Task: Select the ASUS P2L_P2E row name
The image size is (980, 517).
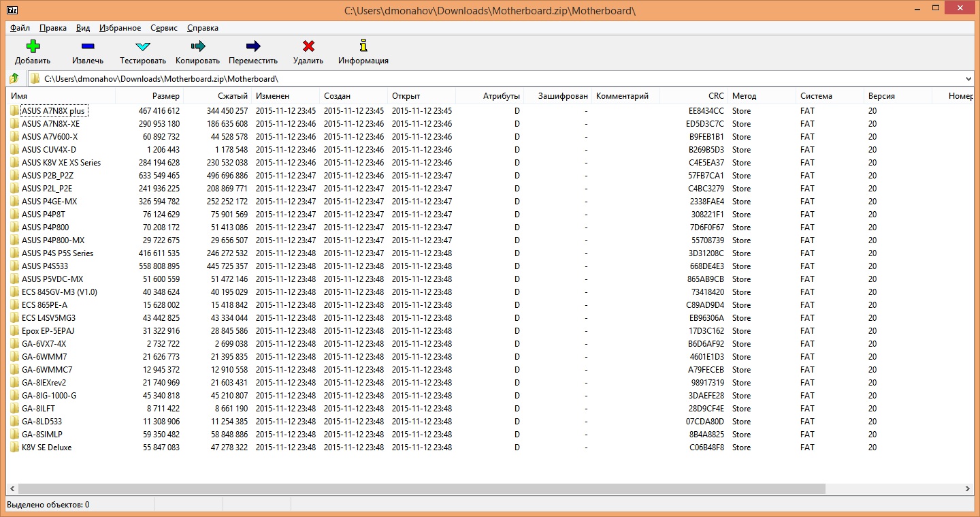Action: click(47, 188)
